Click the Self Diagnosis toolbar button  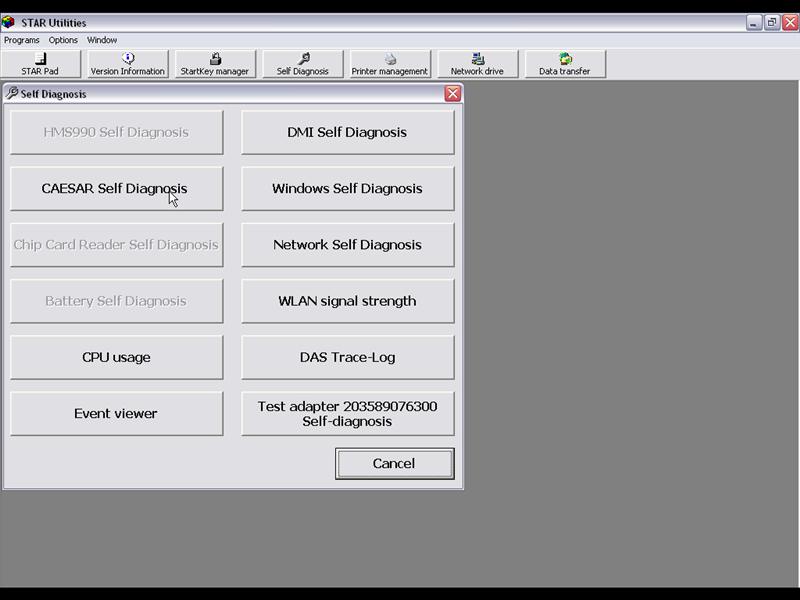(x=303, y=64)
